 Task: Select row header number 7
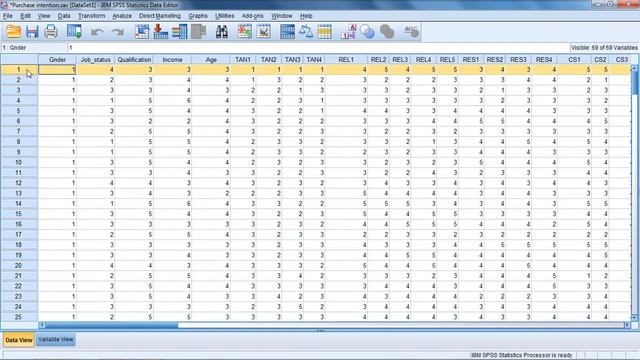click(x=19, y=131)
